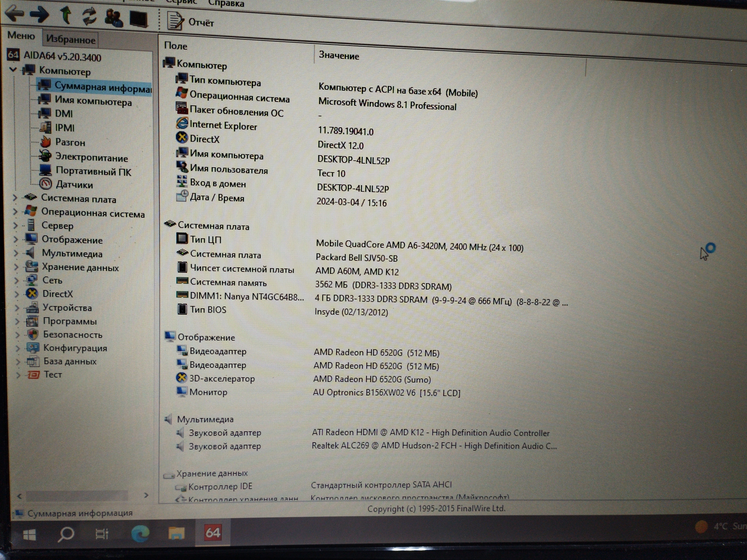
Task: Select AIDA64 v5.20.3400 root node
Action: click(54, 56)
